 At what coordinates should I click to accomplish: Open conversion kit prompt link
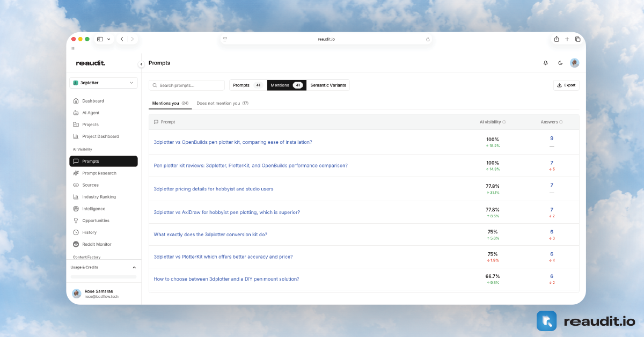(x=210, y=235)
